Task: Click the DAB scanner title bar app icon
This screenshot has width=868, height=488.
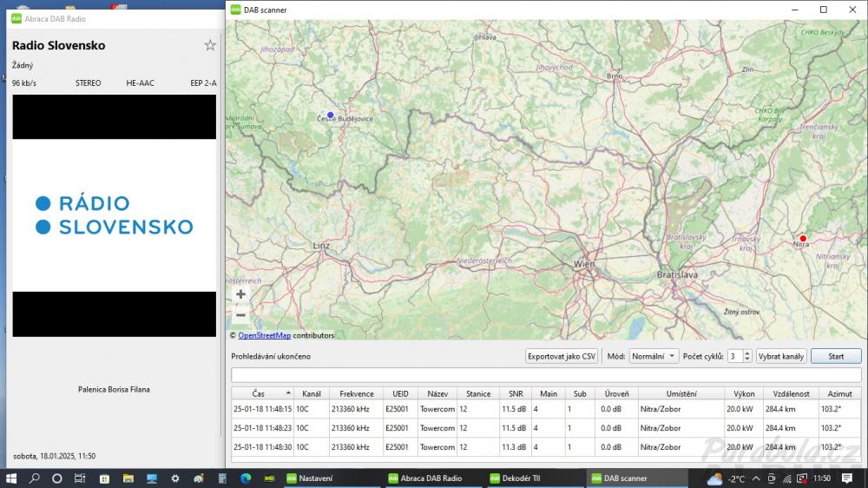Action: (x=236, y=10)
